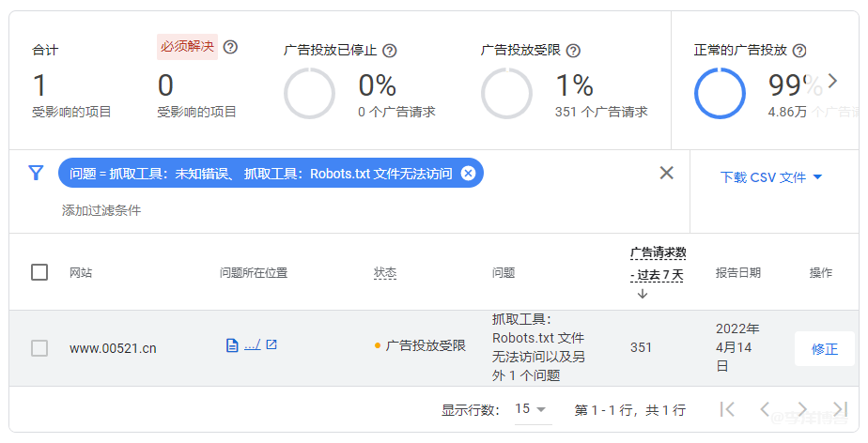The width and height of the screenshot is (868, 443).
Task: Open 下载 CSV 文件 dropdown
Action: tap(771, 177)
